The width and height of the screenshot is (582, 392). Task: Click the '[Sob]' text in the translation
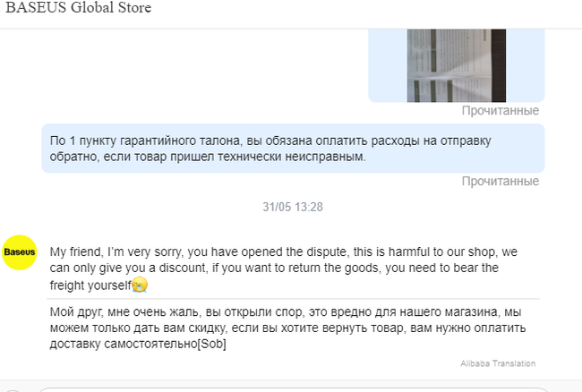click(x=211, y=344)
